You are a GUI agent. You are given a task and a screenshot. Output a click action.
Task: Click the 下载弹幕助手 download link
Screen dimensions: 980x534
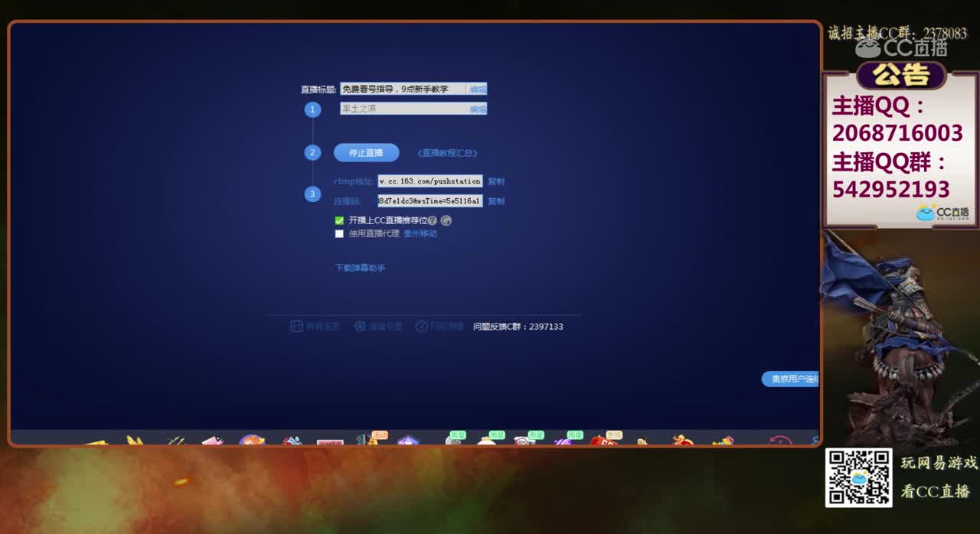pyautogui.click(x=360, y=268)
